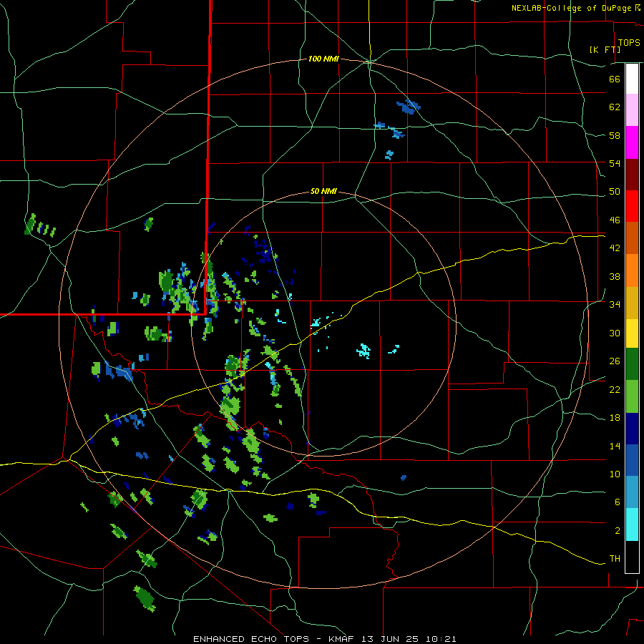Click the light blue legend swatch
The image size is (644, 644).
(632, 492)
